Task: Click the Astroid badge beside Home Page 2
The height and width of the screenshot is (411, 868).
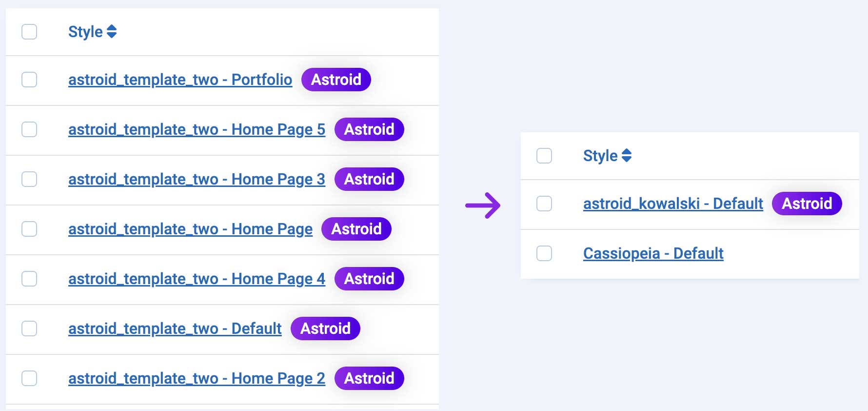Action: (369, 378)
